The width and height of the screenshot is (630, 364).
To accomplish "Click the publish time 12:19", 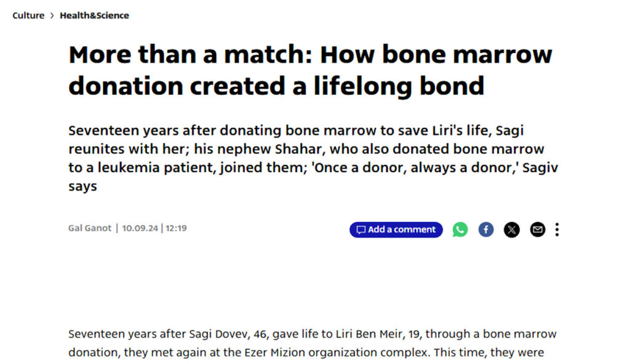I will click(x=176, y=228).
